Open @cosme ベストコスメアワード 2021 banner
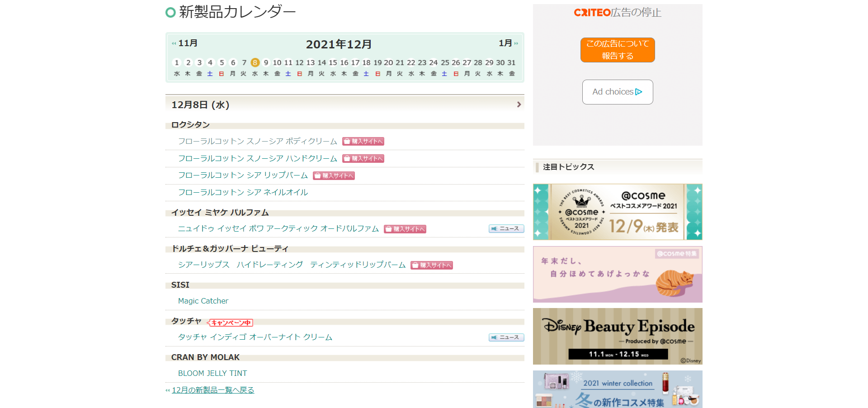 (x=618, y=212)
